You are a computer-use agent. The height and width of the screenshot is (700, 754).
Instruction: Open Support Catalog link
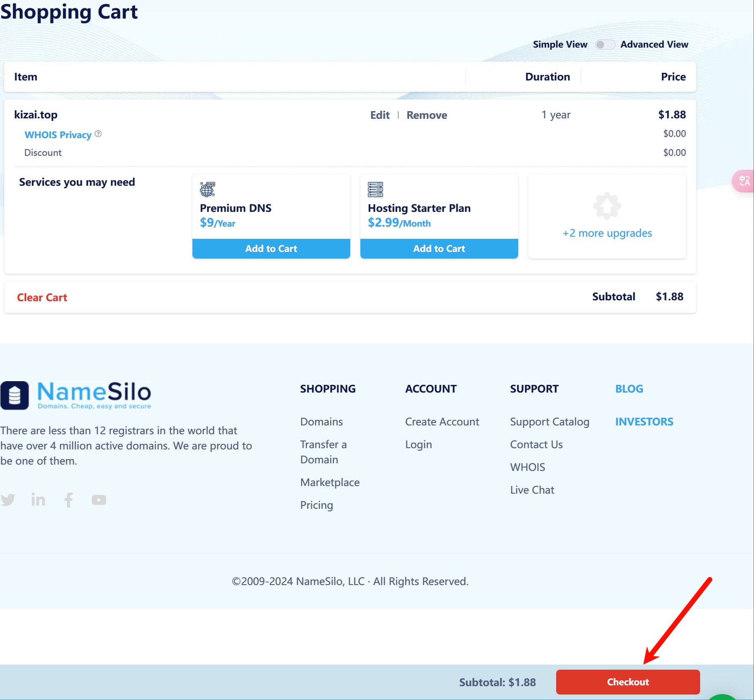click(550, 422)
